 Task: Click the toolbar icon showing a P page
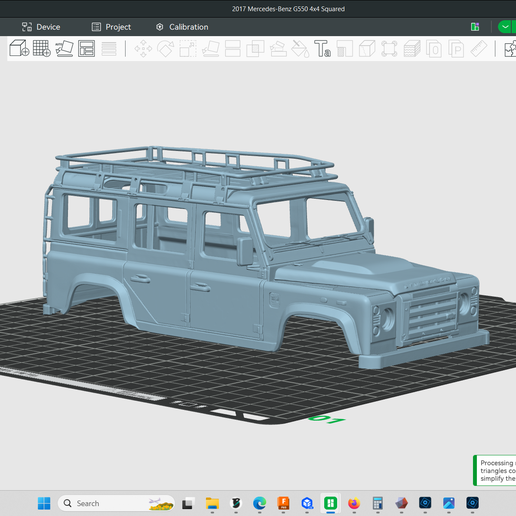click(x=456, y=49)
